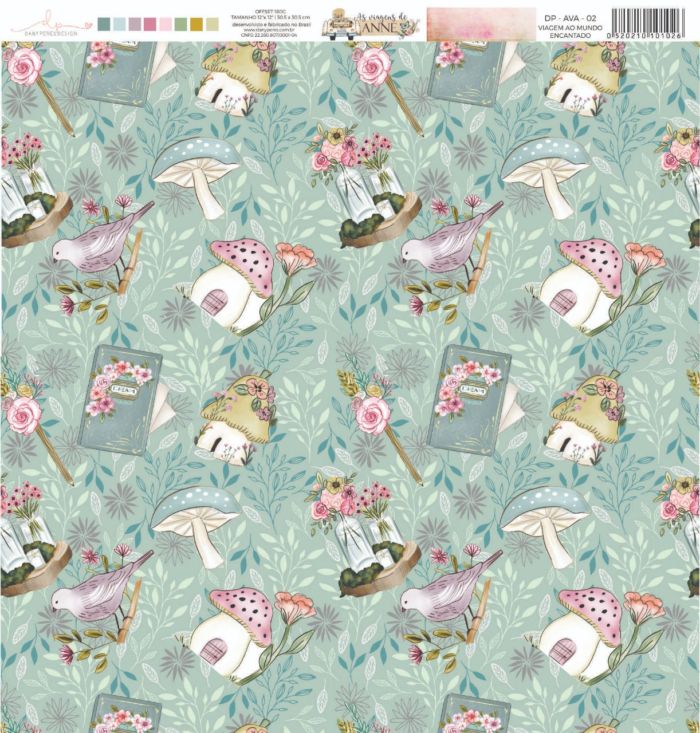Select the medium green color swatch
Viewport: 700px width, 733px height.
[181, 23]
